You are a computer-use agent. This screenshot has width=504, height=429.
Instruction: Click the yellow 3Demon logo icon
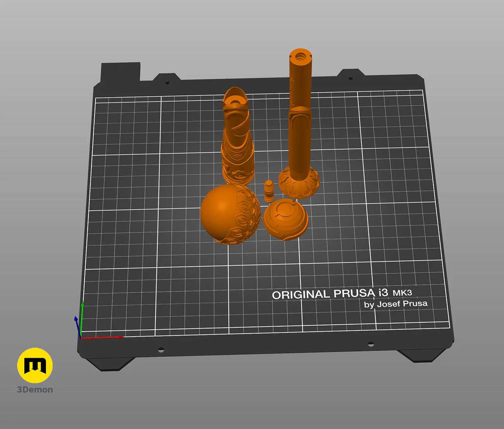[35, 365]
